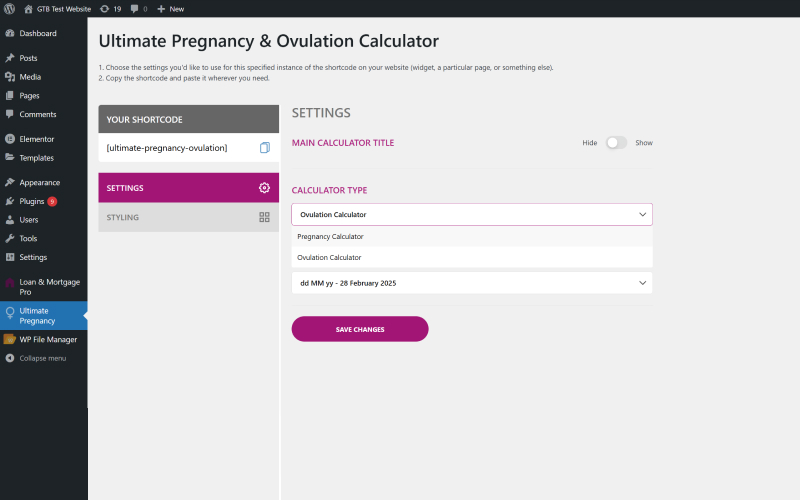Click the grid icon on the Styling tab

[x=264, y=217]
